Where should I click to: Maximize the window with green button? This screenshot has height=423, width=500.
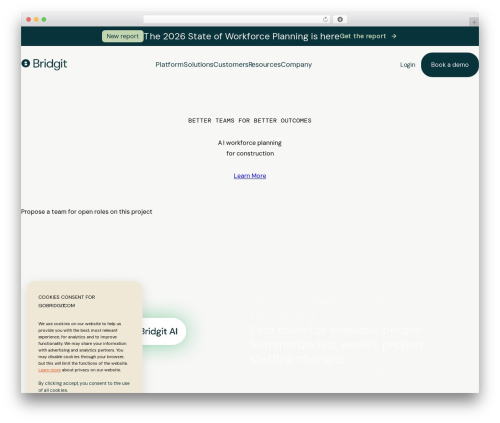pos(44,19)
